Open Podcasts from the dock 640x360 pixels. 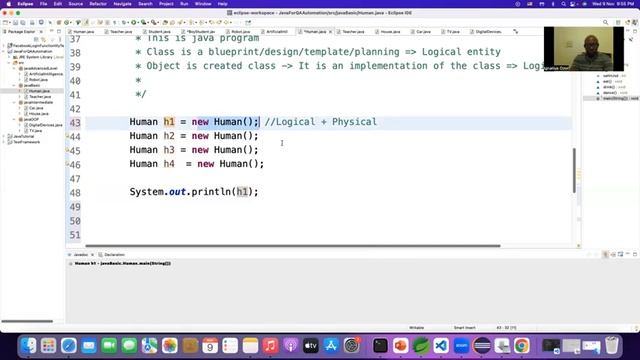click(291, 346)
